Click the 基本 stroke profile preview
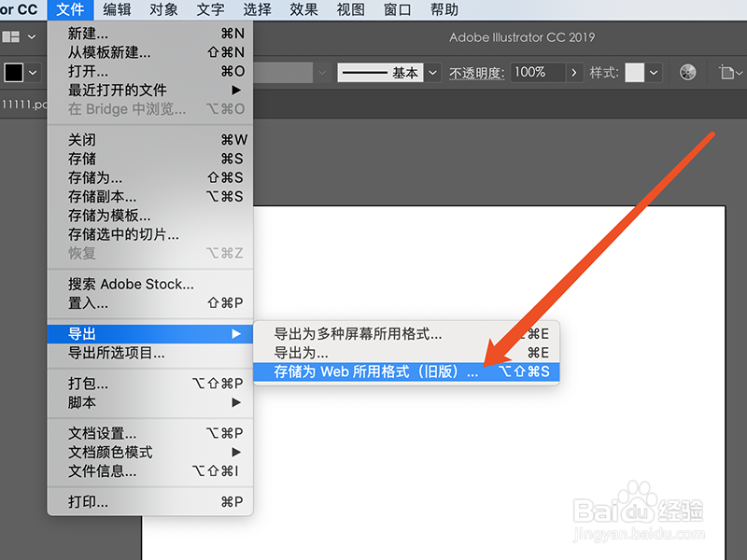This screenshot has width=747, height=560. (380, 73)
